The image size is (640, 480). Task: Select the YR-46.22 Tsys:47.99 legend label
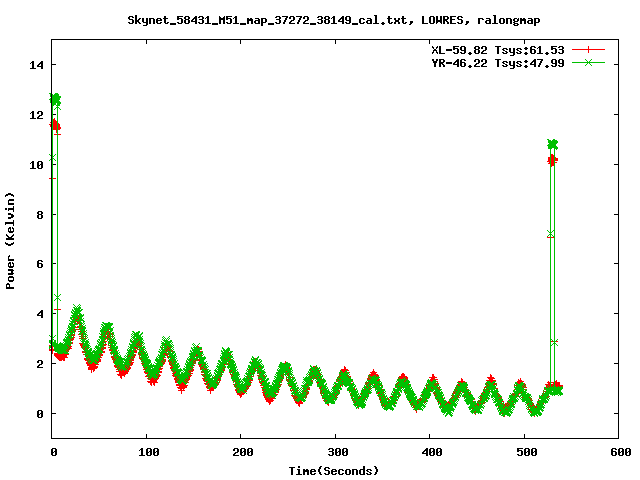498,63
